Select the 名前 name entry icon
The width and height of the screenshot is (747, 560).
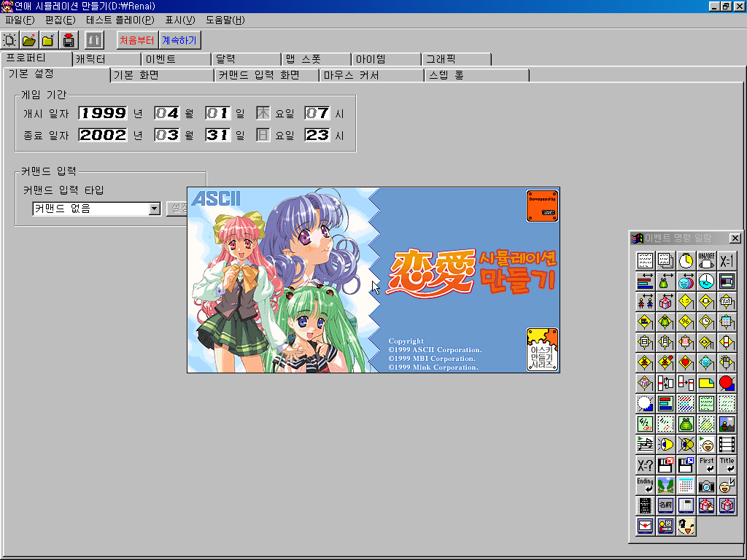click(665, 505)
